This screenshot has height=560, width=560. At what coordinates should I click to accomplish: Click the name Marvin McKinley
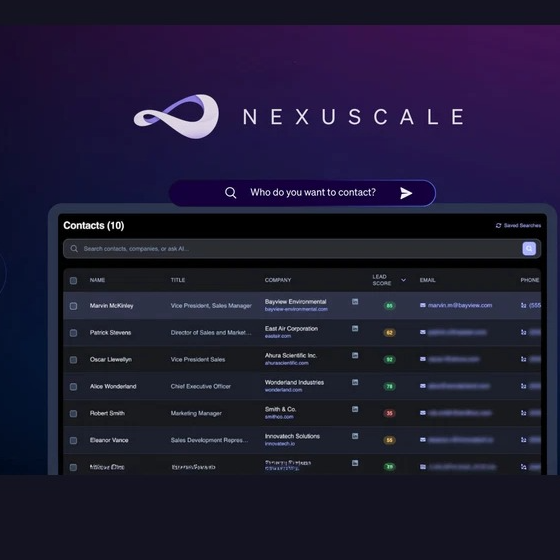111,306
